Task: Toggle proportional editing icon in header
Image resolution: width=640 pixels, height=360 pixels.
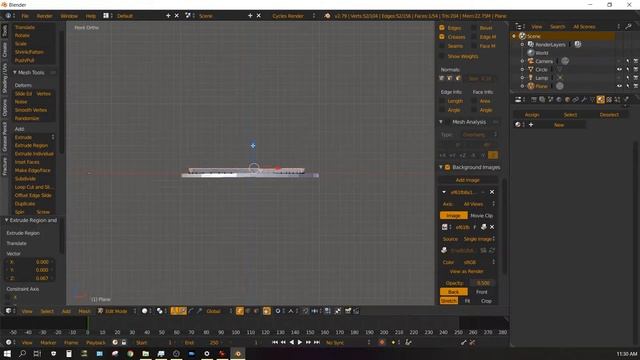Action: [278, 311]
